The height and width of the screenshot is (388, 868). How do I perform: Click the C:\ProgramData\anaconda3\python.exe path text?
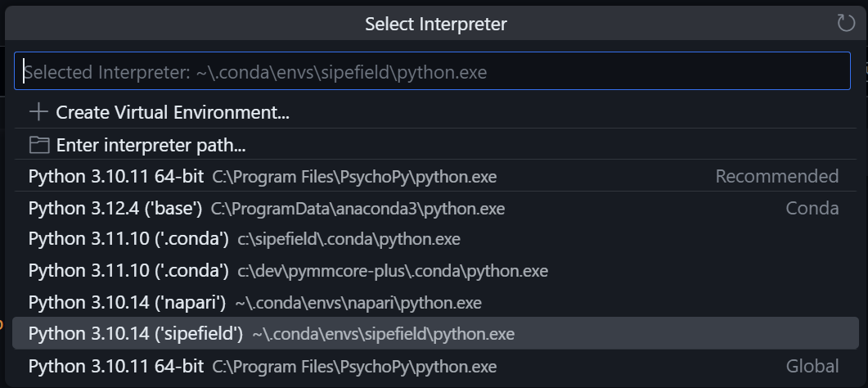tap(358, 209)
